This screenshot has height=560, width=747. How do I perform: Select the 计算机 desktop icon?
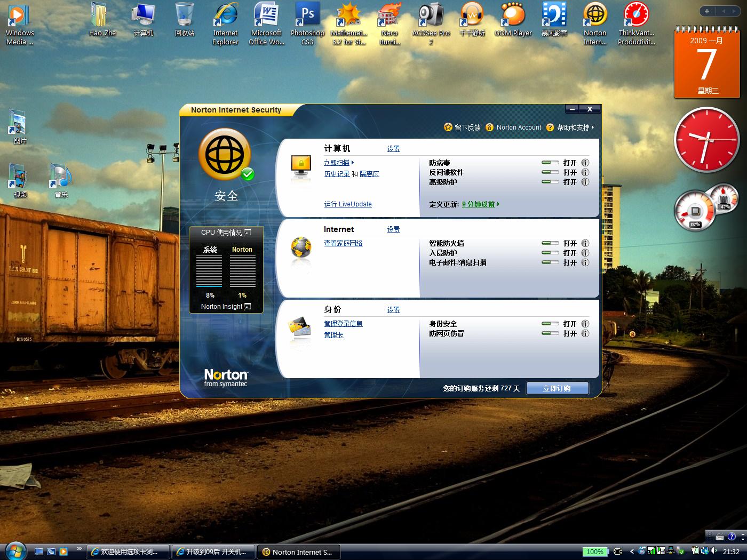coord(143,19)
